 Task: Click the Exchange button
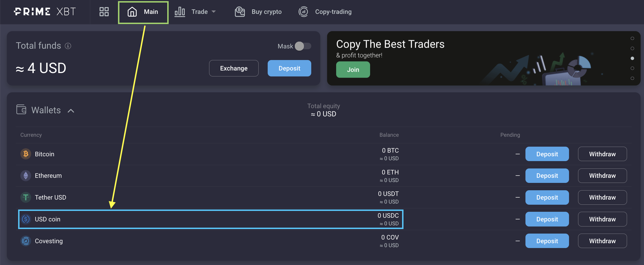(x=233, y=68)
